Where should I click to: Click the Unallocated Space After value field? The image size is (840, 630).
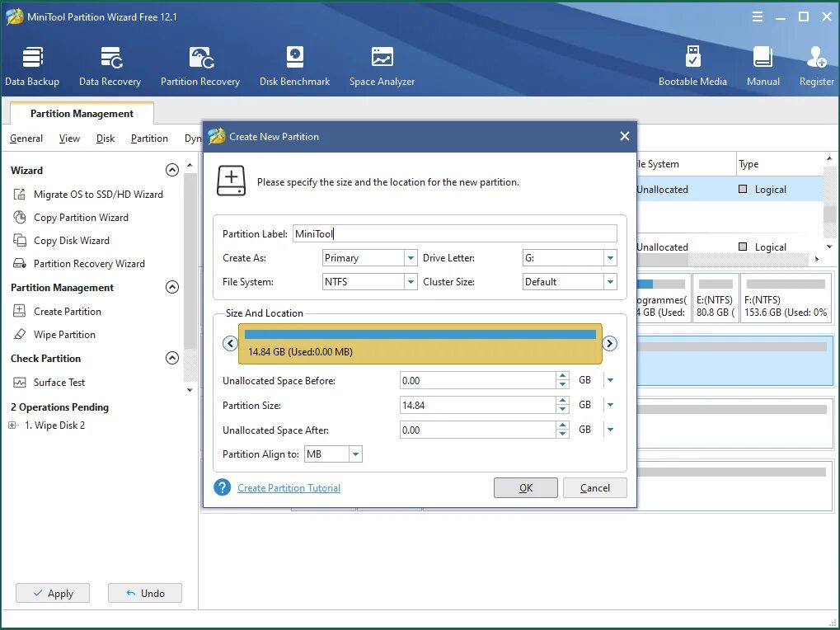tap(478, 430)
